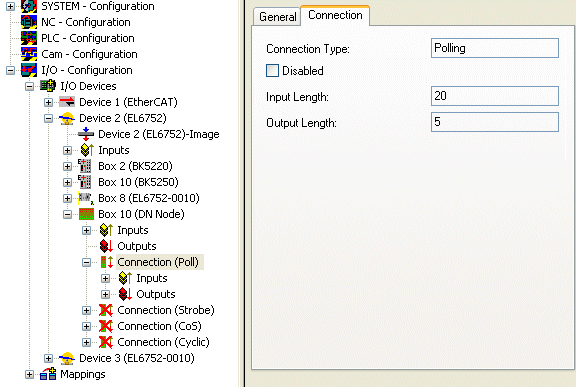Click the Box 2 (BK5220) icon
This screenshot has width=576, height=387.
click(85, 166)
